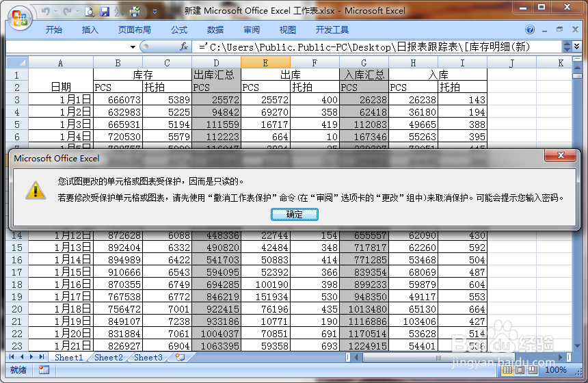
Task: Open the round Office button menu
Action: (20, 18)
